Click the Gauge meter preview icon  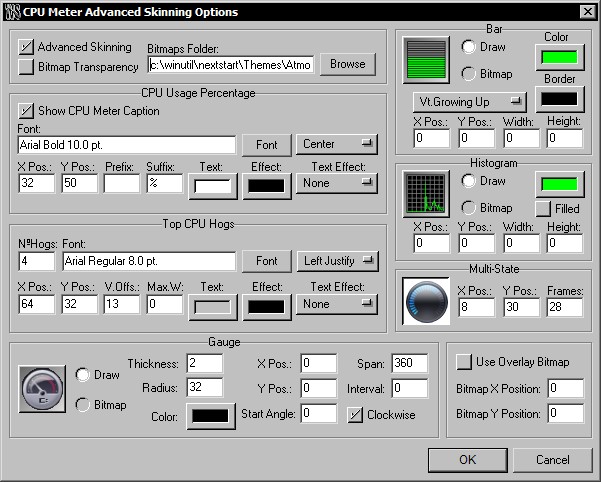coord(42,389)
